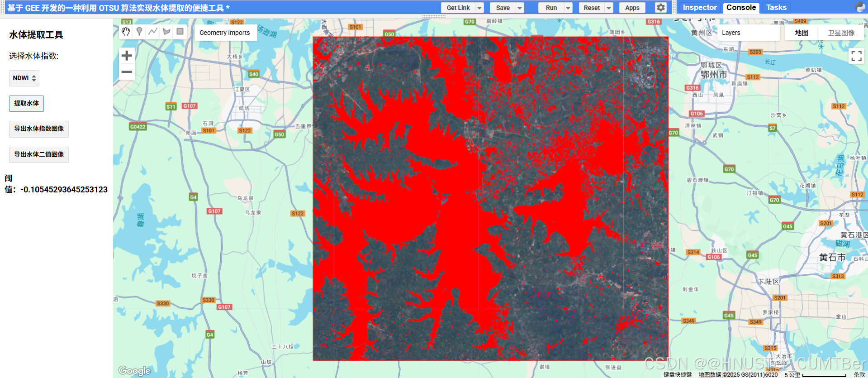The height and width of the screenshot is (378, 868).
Task: Click the 选择水体指数 label
Action: pyautogui.click(x=34, y=56)
